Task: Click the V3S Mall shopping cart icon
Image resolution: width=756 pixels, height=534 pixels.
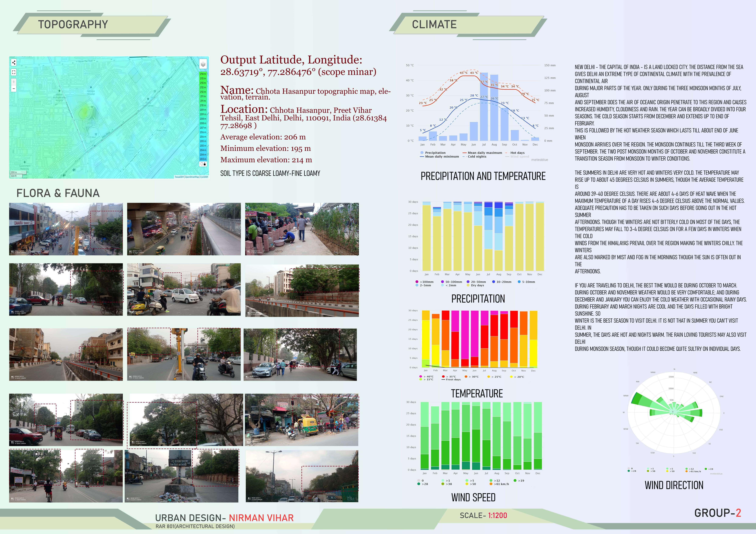Action: (96, 134)
